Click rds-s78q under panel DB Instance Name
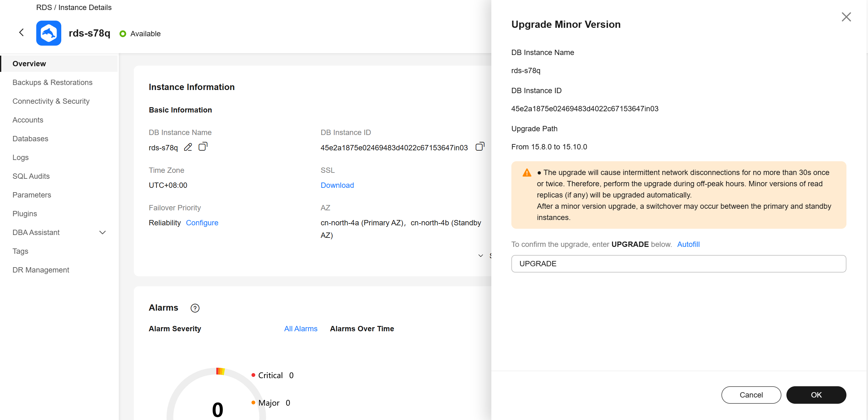The height and width of the screenshot is (420, 868). [x=526, y=71]
